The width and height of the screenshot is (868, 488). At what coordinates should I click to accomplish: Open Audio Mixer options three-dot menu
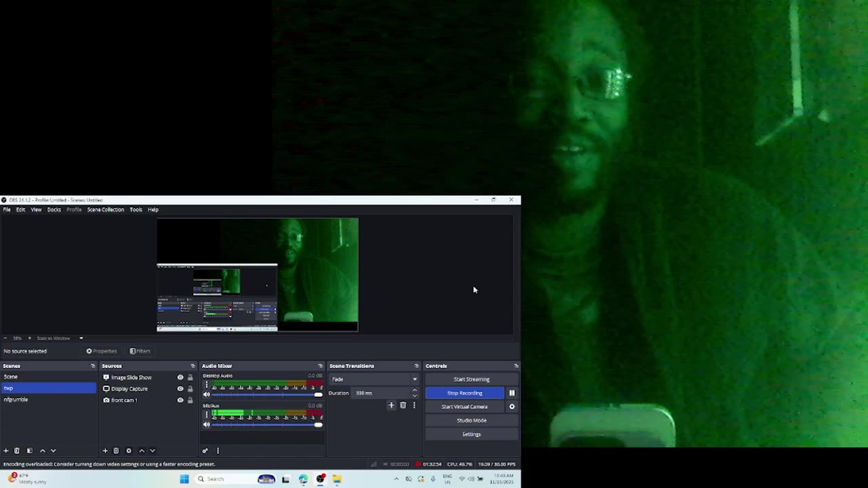tap(218, 451)
